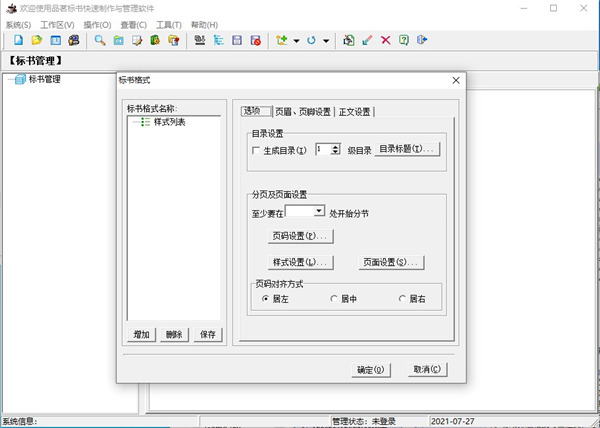Image resolution: width=600 pixels, height=428 pixels.
Task: Select the 居右 alignment radio button
Action: point(402,298)
